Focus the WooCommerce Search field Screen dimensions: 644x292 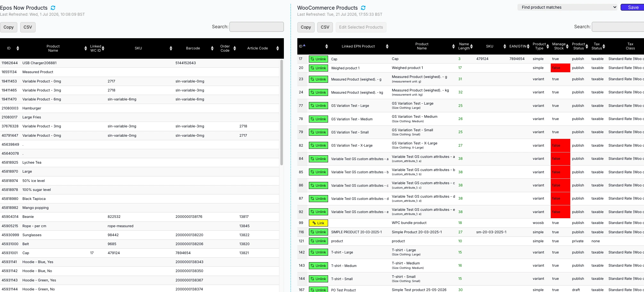[618, 27]
